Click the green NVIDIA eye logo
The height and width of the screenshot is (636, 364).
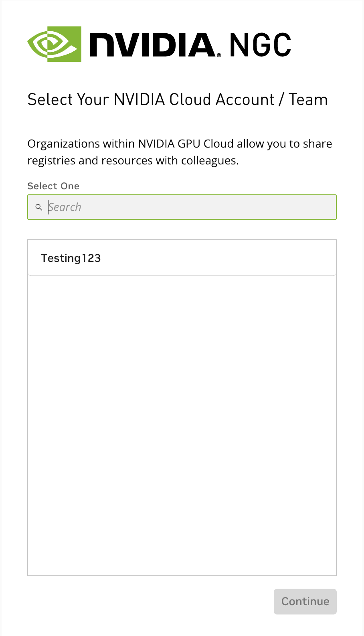54,44
